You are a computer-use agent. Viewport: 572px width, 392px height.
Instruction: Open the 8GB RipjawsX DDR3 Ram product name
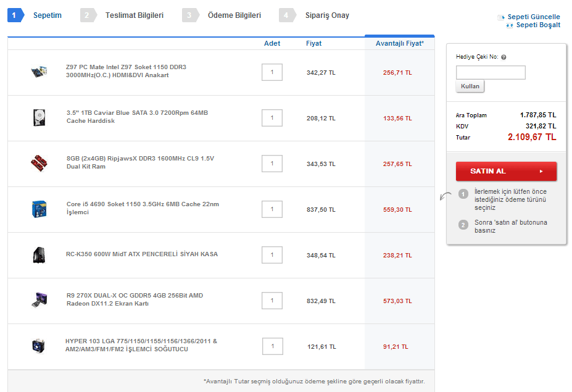(140, 162)
